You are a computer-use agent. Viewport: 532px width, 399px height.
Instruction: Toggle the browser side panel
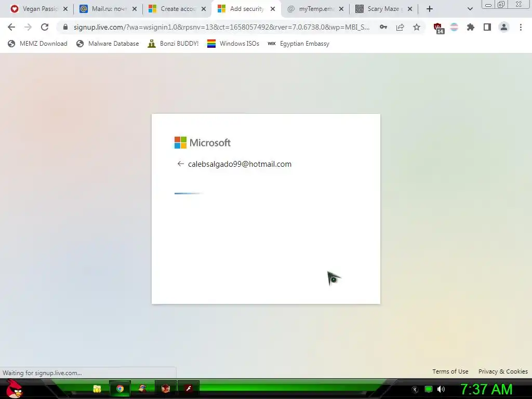[487, 27]
